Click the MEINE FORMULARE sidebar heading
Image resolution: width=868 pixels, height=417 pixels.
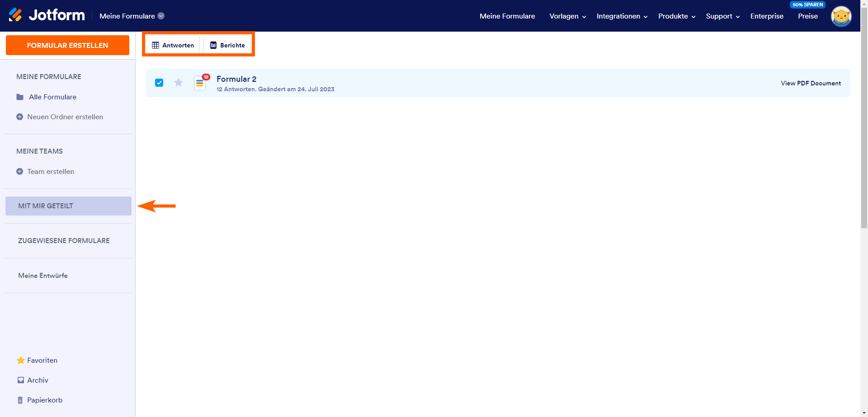coord(49,77)
